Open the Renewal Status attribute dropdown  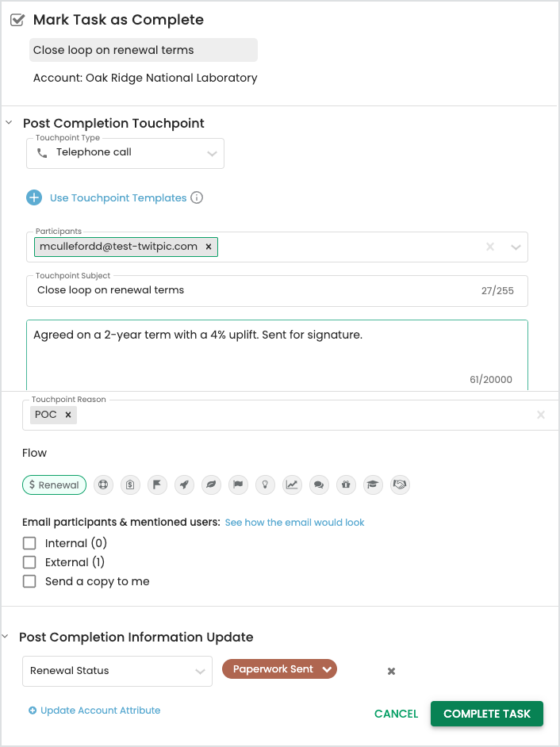coord(117,671)
